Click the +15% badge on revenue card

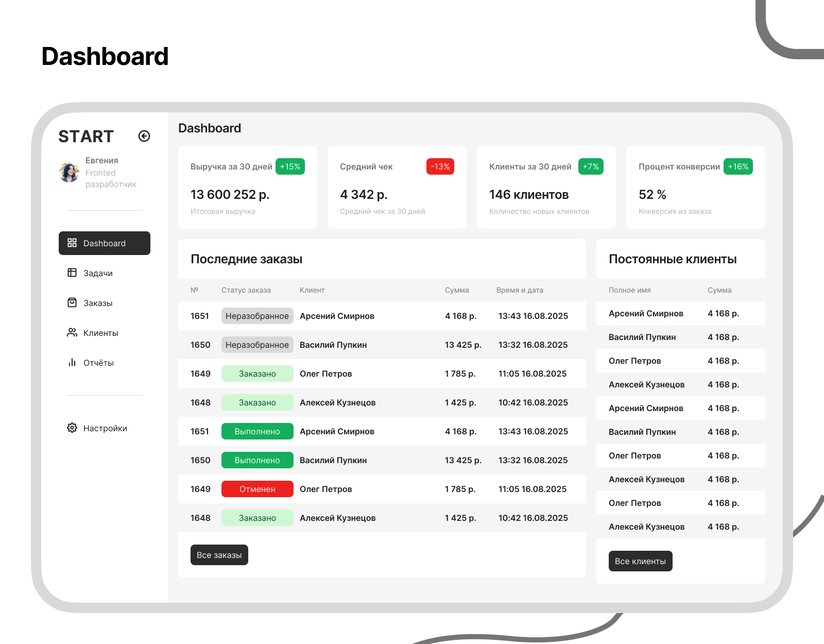[x=289, y=166]
